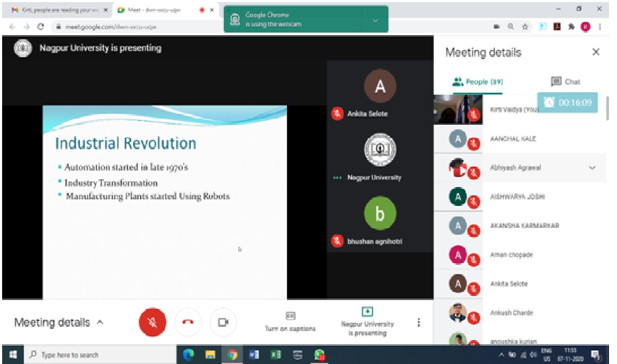Viewport: 617px width, 364px height.
Task: Click the muted mic icon beside AANCHAL KALE
Action: (474, 144)
